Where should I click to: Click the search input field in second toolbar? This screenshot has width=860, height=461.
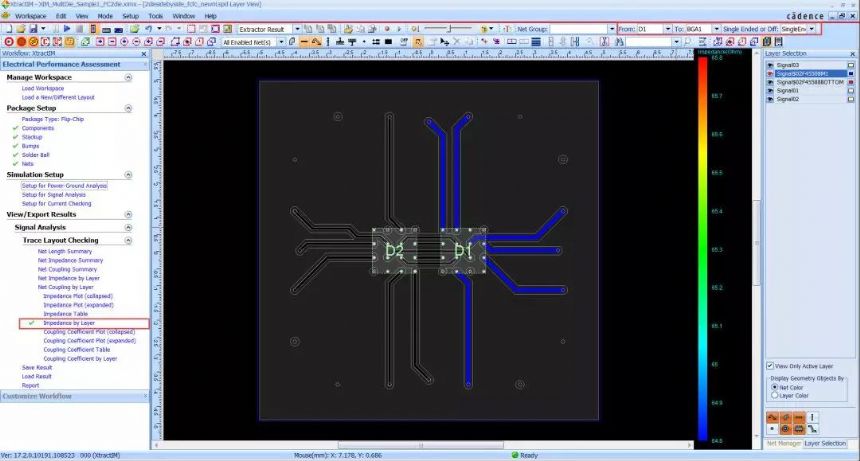pyautogui.click(x=648, y=42)
